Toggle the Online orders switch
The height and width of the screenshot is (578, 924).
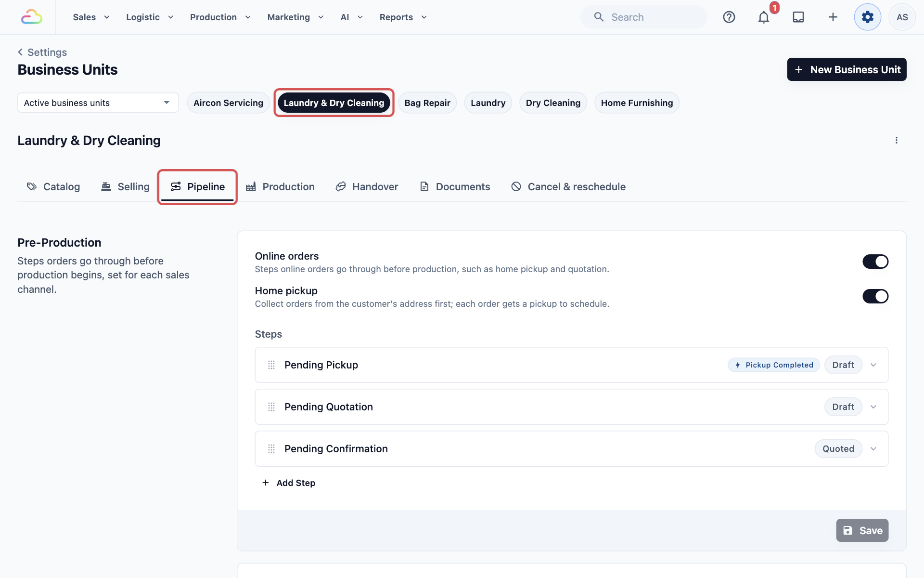point(875,262)
